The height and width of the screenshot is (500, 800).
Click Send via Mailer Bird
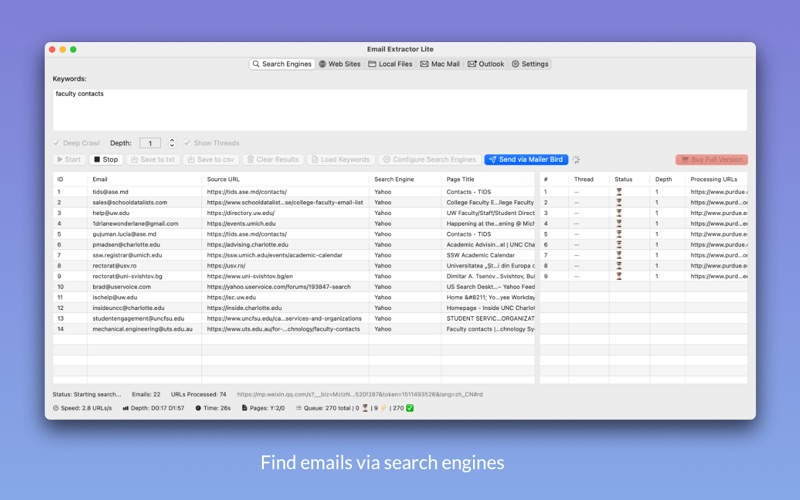point(526,160)
